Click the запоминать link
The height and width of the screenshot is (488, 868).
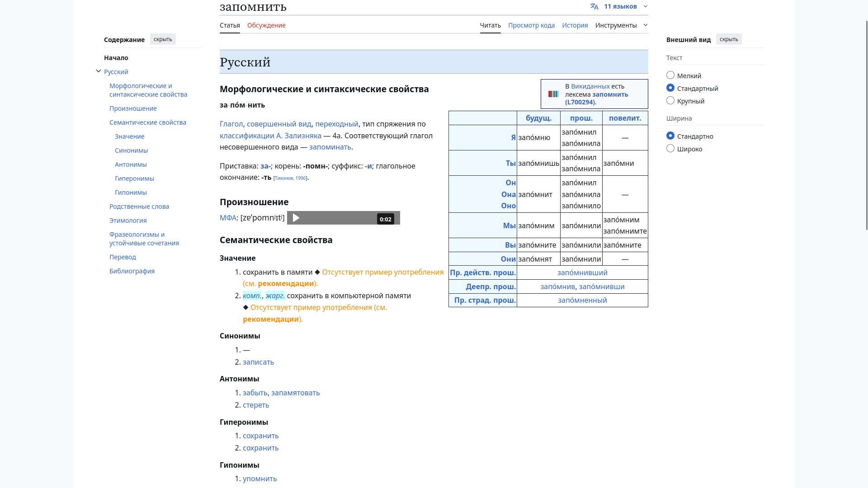tap(330, 147)
